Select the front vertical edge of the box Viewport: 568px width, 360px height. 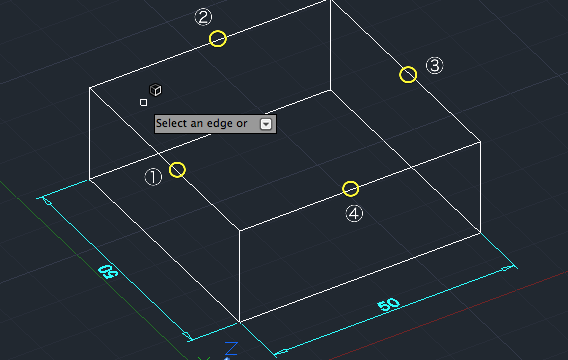pos(239,276)
